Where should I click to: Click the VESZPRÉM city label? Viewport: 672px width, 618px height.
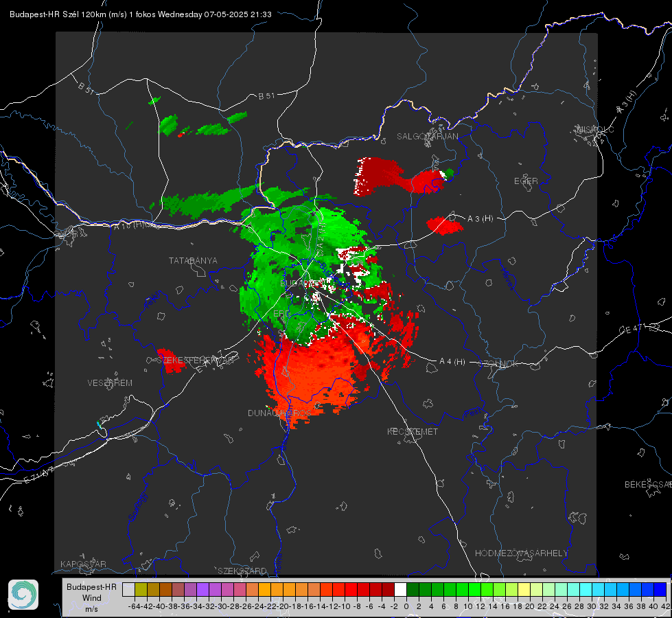[110, 382]
